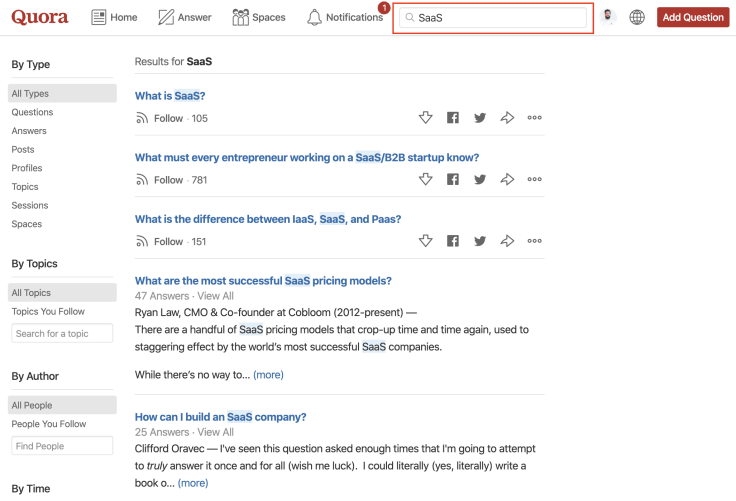Filter results by Topics type
Viewport: 736px width, 501px height.
coord(25,187)
